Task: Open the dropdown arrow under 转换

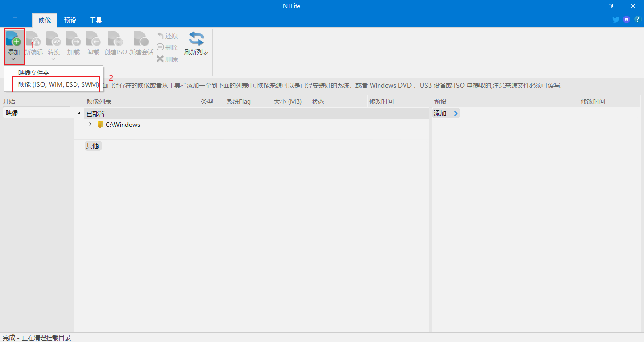Action: click(53, 59)
